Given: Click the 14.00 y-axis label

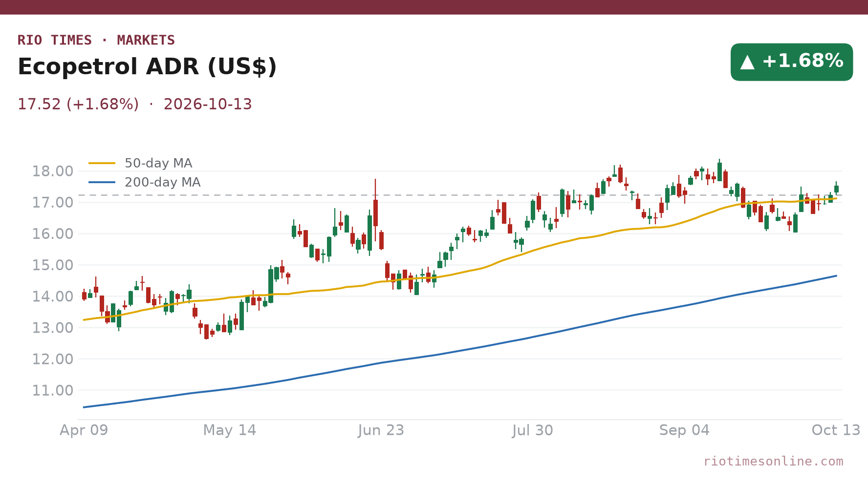Looking at the screenshot, I should 52,297.
